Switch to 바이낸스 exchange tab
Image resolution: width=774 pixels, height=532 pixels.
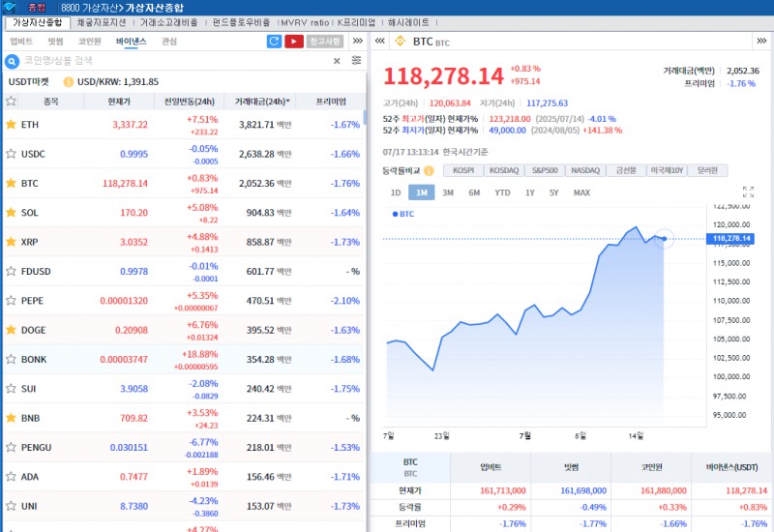132,42
